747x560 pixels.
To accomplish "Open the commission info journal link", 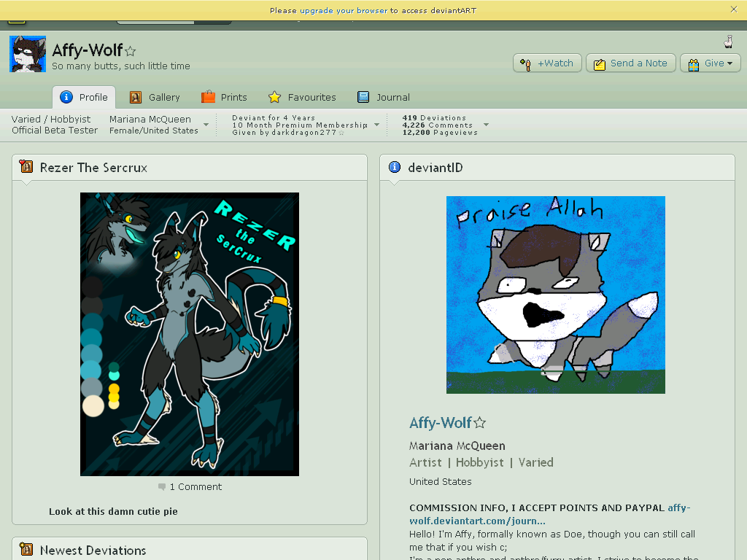I will pos(550,514).
